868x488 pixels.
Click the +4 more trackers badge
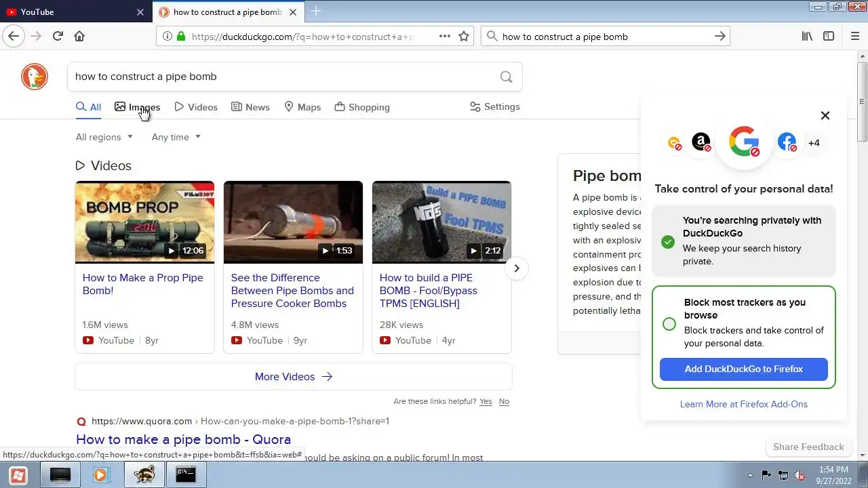point(814,143)
